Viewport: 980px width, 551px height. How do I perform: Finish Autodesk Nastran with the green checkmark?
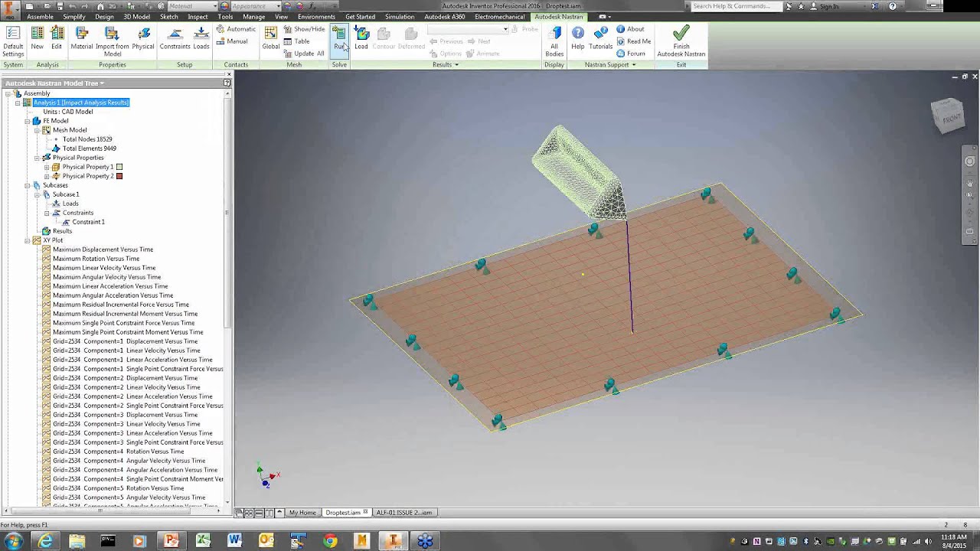681,42
